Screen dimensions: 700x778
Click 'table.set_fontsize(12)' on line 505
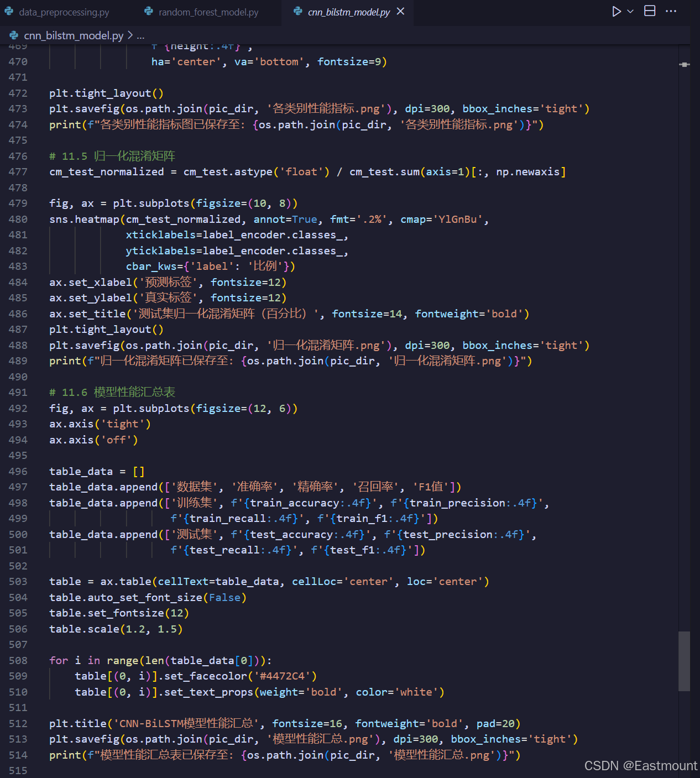[x=119, y=613]
